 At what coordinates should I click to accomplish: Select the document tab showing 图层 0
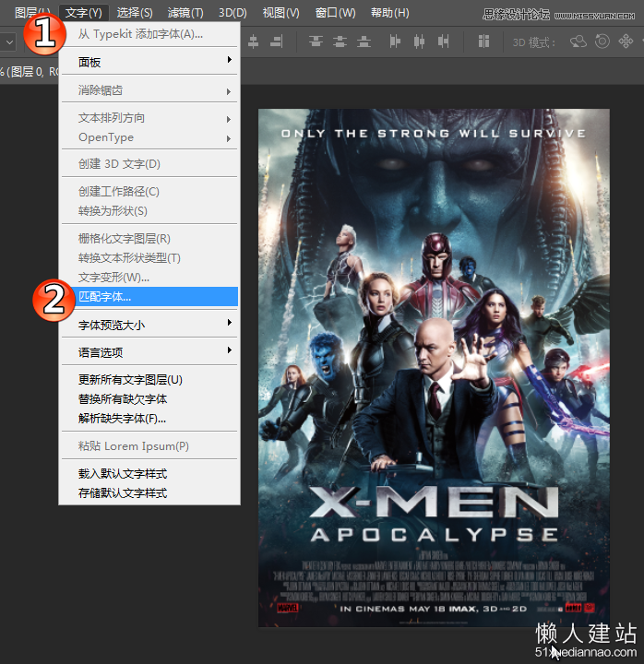[x=29, y=72]
